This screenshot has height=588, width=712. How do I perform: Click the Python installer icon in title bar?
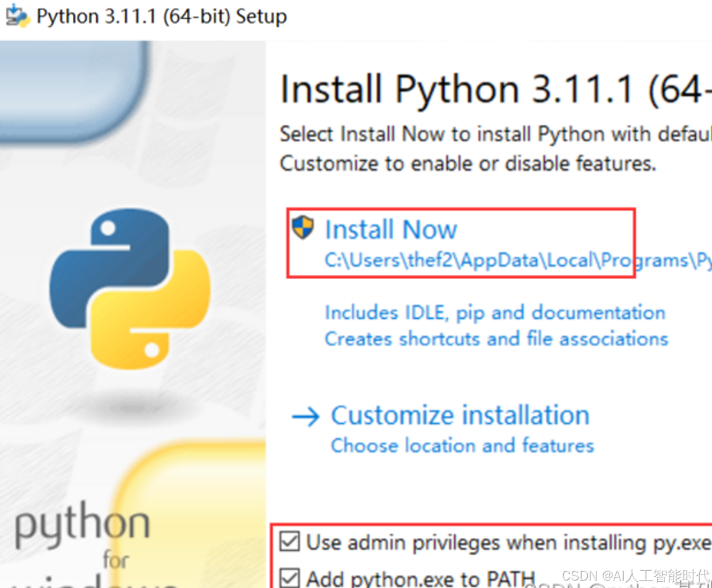(17, 16)
